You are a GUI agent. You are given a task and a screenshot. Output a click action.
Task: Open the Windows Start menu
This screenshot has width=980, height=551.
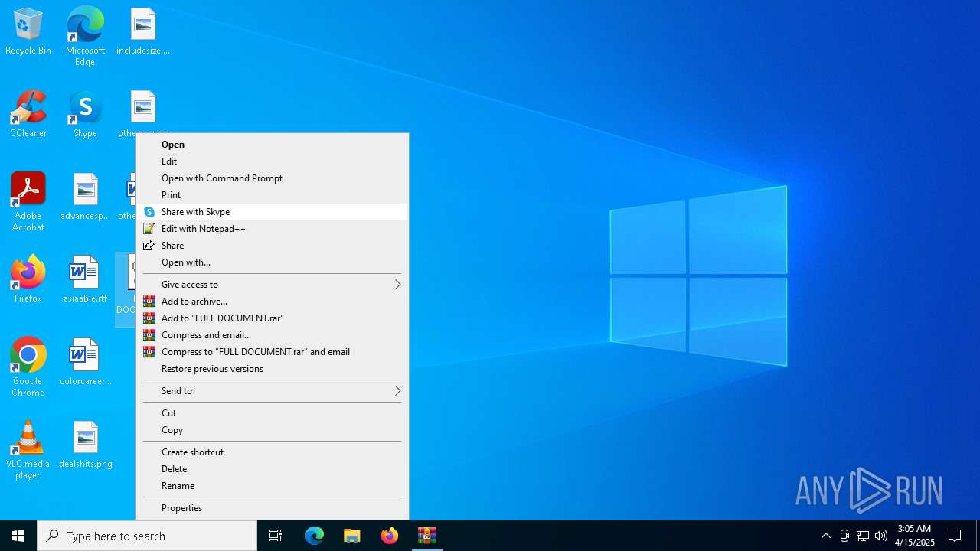18,536
